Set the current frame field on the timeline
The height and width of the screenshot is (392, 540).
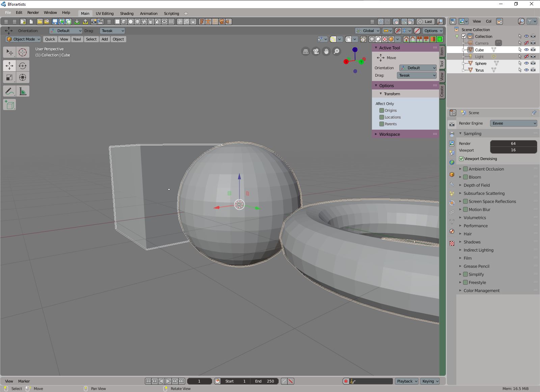tap(199, 381)
